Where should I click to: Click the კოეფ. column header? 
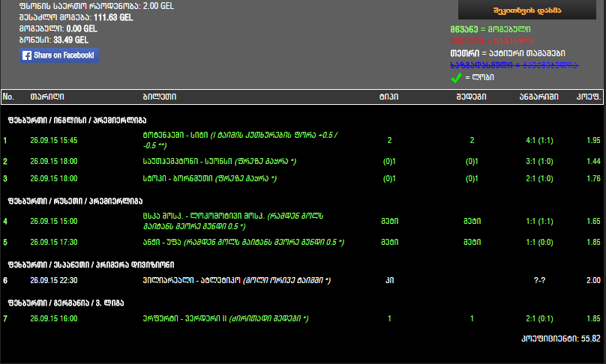[588, 97]
